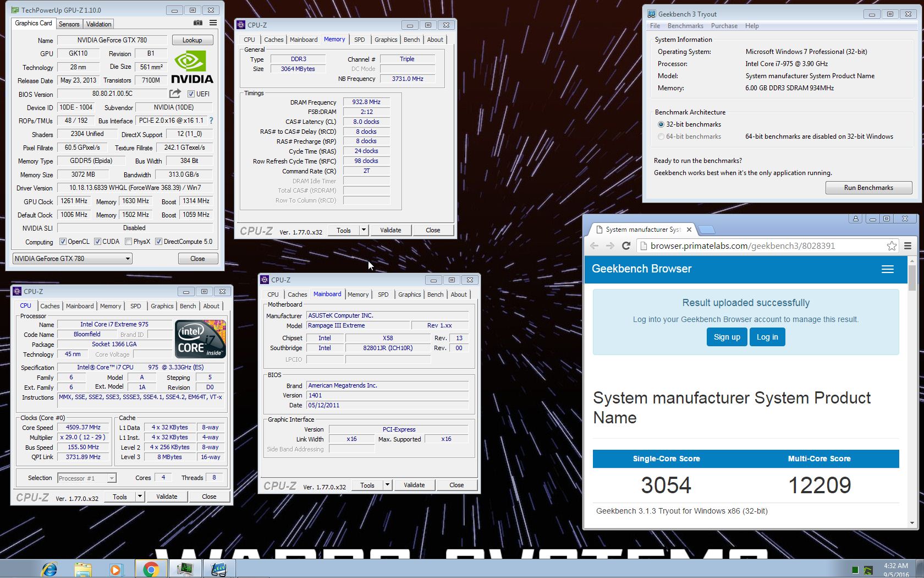The width and height of the screenshot is (924, 578).
Task: Click the Single-Core Score 3054
Action: click(x=666, y=485)
